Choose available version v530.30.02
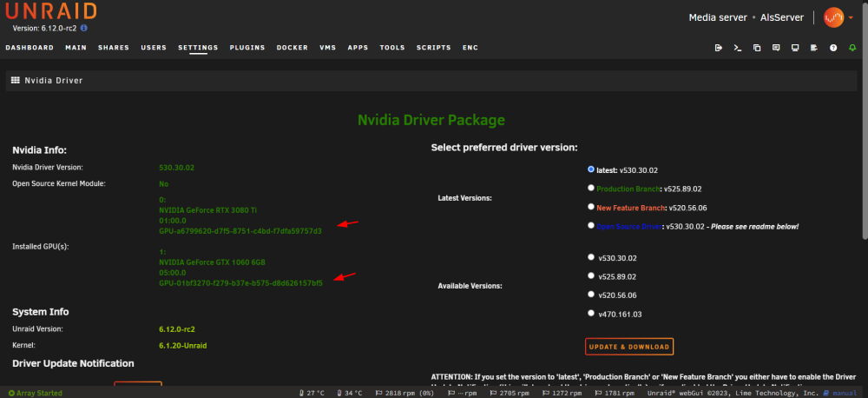Screen dimensions: 868x398 pos(591,257)
